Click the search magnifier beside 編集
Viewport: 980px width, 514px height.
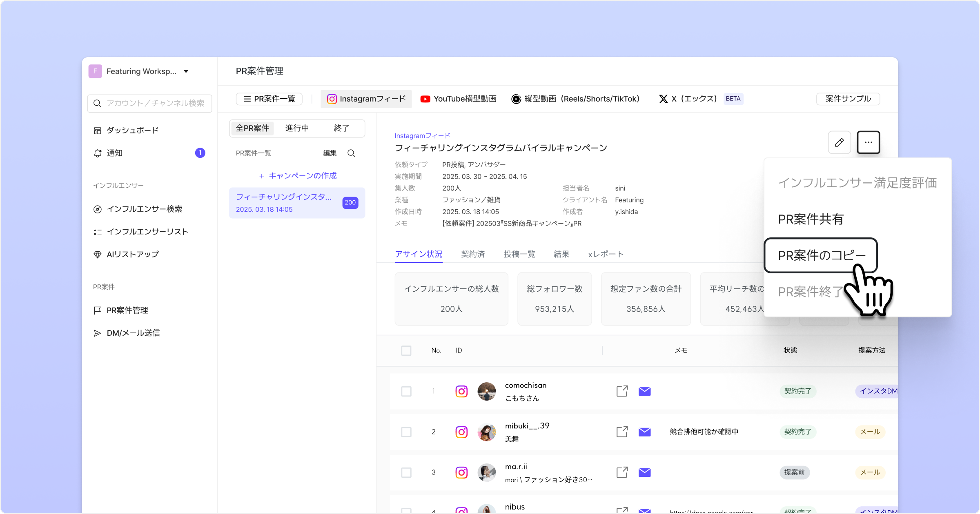click(x=351, y=153)
